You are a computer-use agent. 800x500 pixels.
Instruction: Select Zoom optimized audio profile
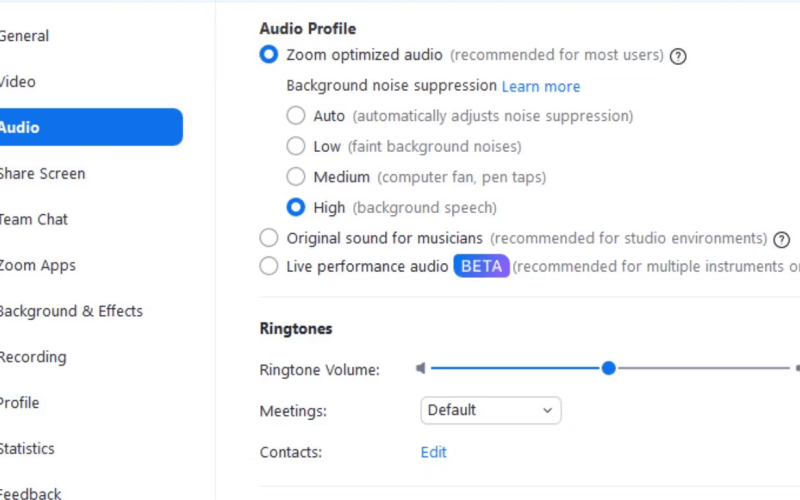tap(269, 54)
